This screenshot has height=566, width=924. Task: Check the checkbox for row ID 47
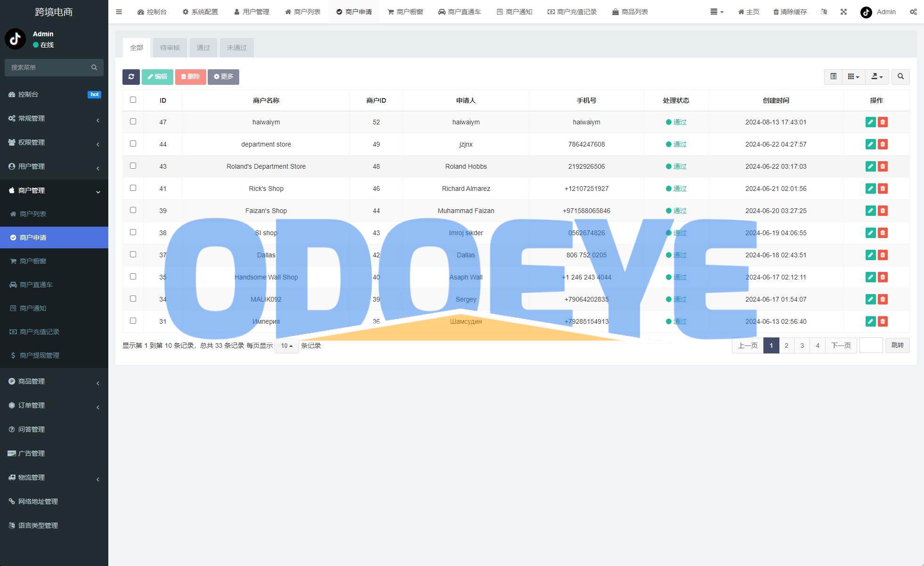tap(133, 122)
